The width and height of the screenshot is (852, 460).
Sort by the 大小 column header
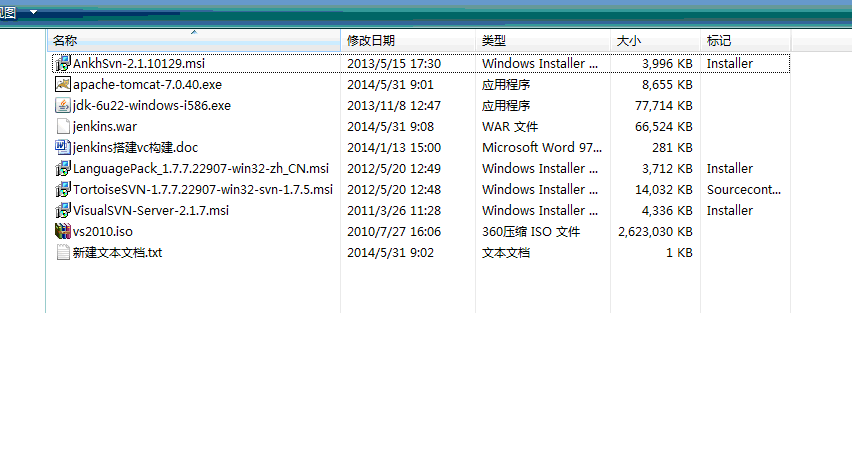pyautogui.click(x=655, y=41)
